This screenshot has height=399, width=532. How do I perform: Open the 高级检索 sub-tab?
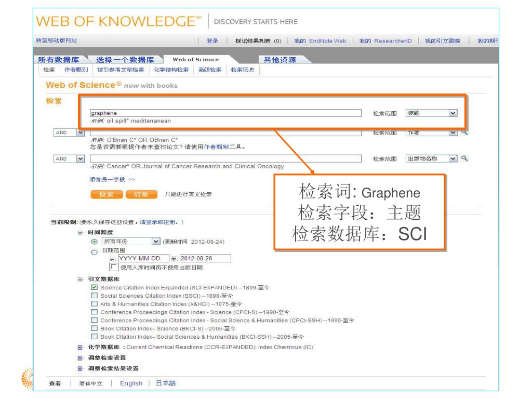pos(210,70)
